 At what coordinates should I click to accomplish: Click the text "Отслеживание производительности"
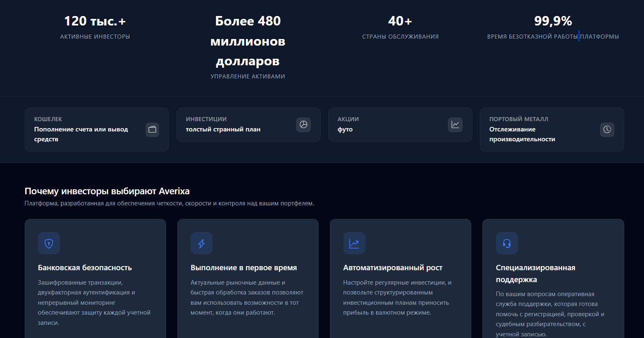point(522,134)
